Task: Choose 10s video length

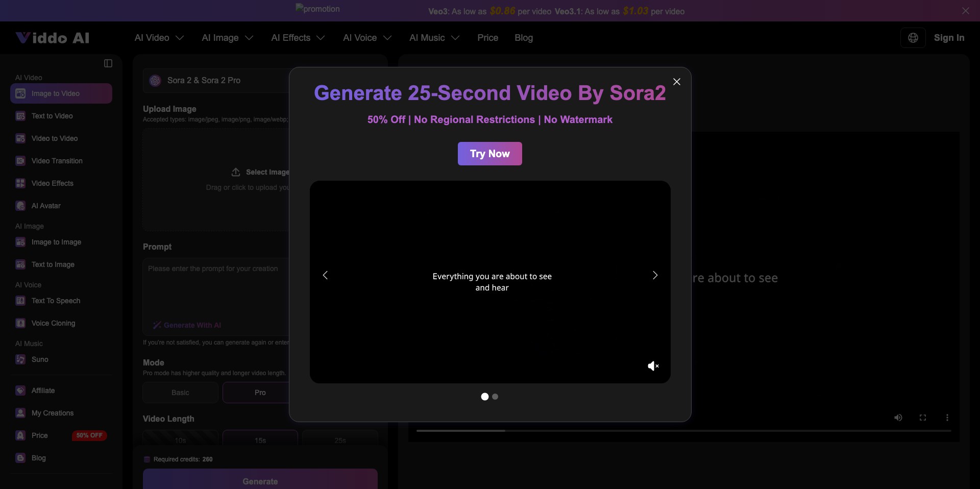Action: point(180,438)
